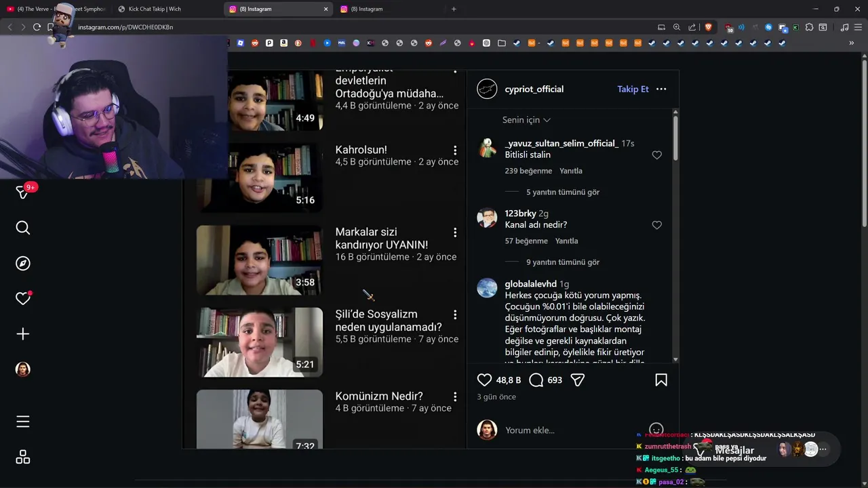Open the bookmarks bar folder icon

pyautogui.click(x=501, y=43)
